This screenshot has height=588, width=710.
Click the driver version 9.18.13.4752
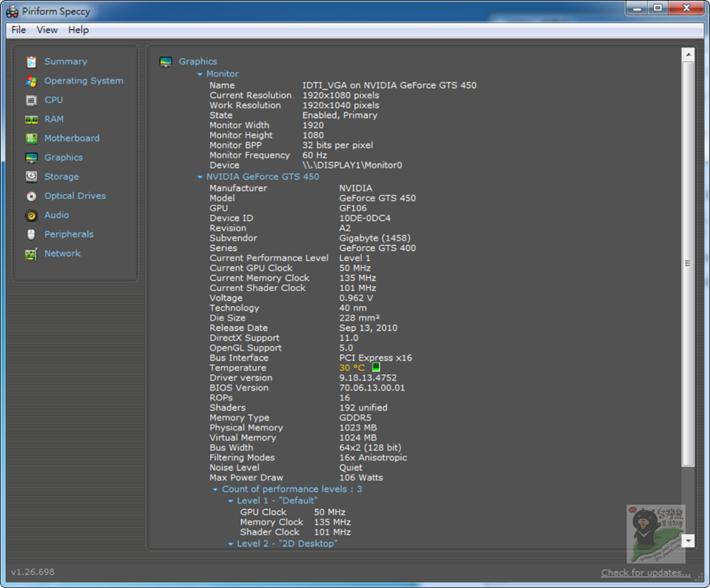pyautogui.click(x=368, y=378)
